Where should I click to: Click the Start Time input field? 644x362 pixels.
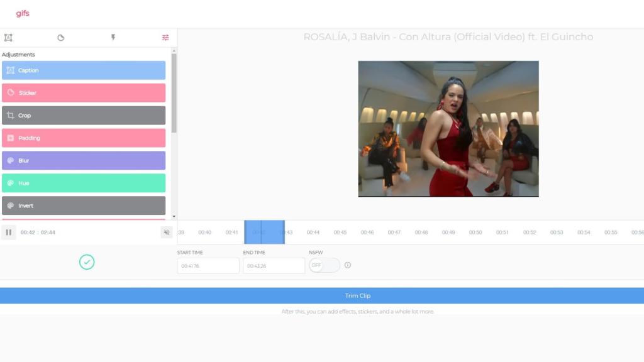[x=208, y=266]
